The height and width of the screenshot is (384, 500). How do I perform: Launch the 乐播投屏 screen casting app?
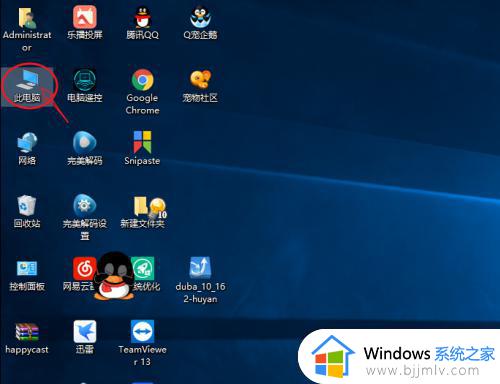pos(85,17)
